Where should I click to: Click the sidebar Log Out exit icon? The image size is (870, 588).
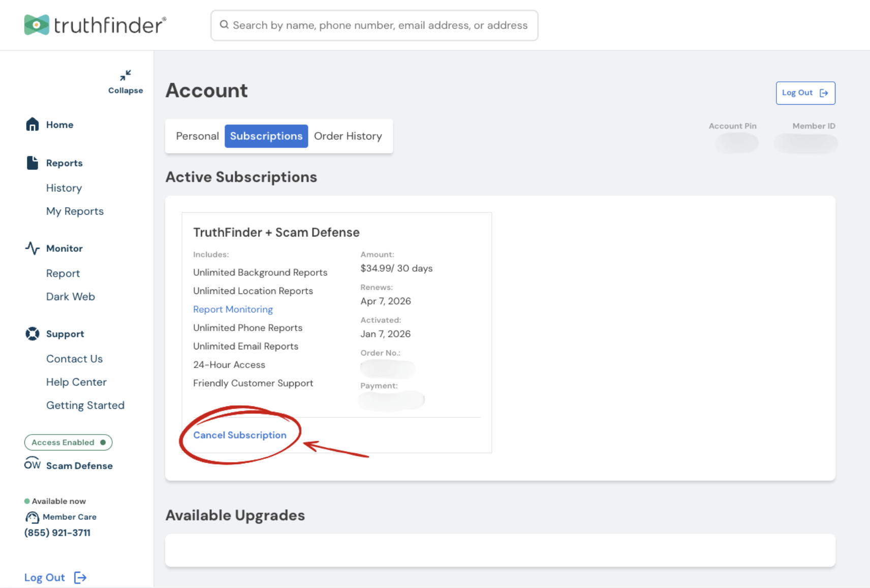(x=80, y=577)
